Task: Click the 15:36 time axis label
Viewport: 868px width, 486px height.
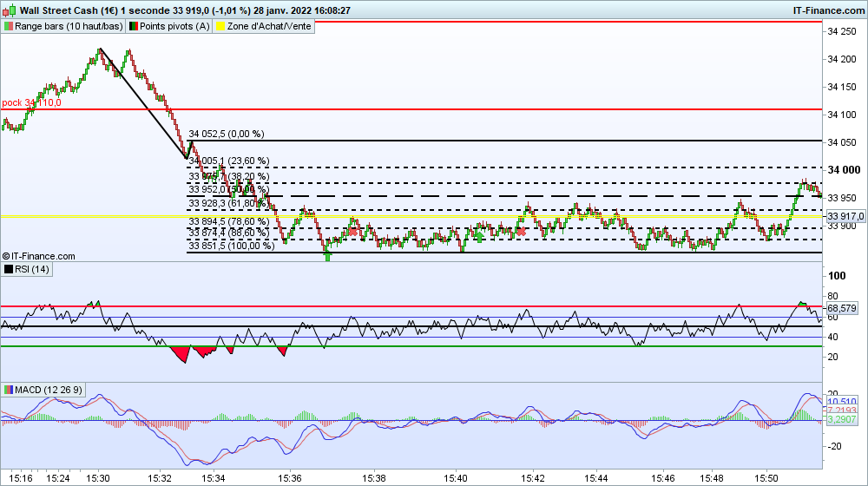Action: tap(290, 478)
